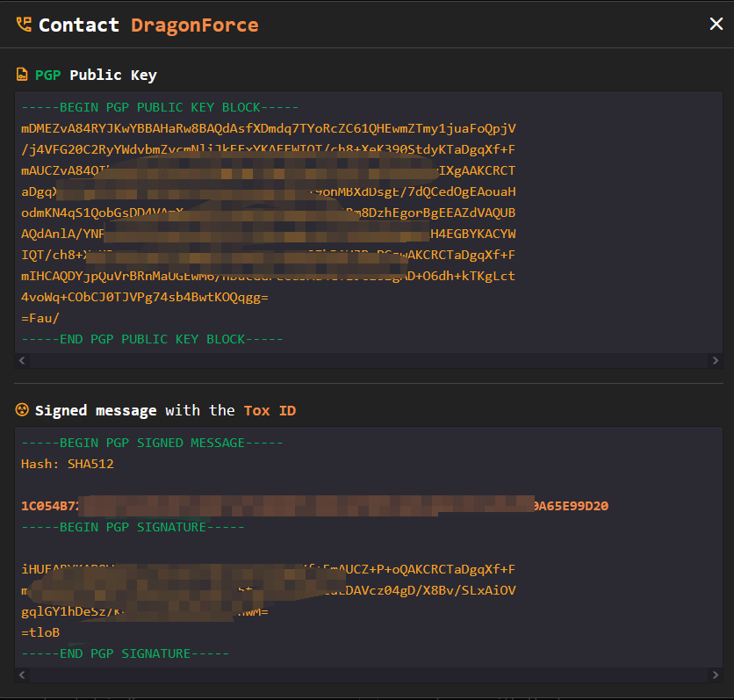Click the 'DragonForce' title text
Screen dimensions: 734x700
(194, 25)
